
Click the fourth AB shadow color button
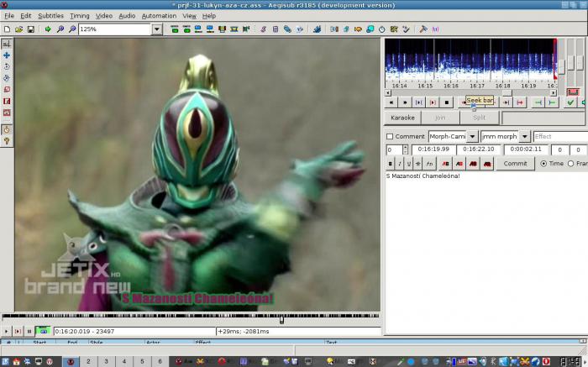point(487,164)
